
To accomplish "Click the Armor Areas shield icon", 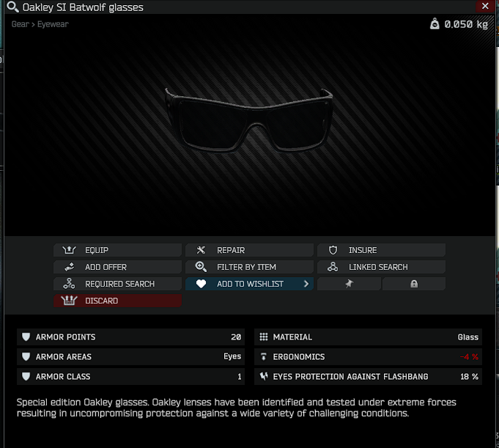I will (x=26, y=356).
